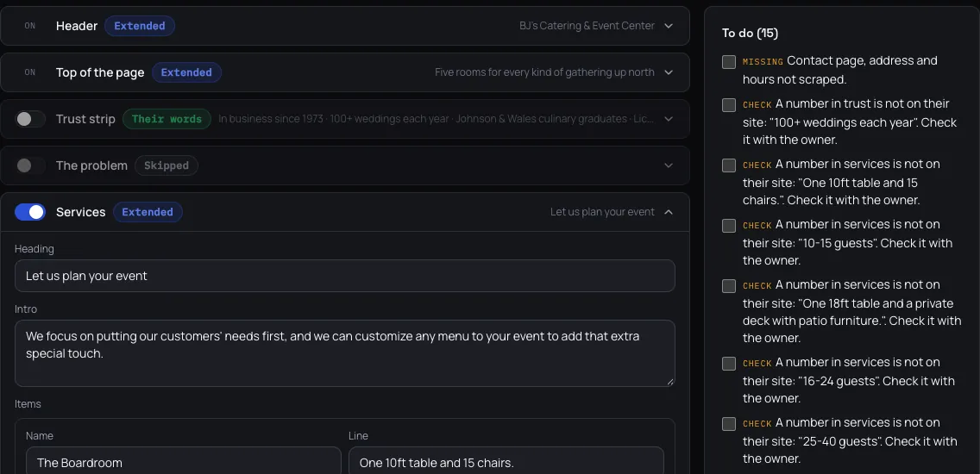Click the "Let us plan your event" header summary

(x=602, y=212)
